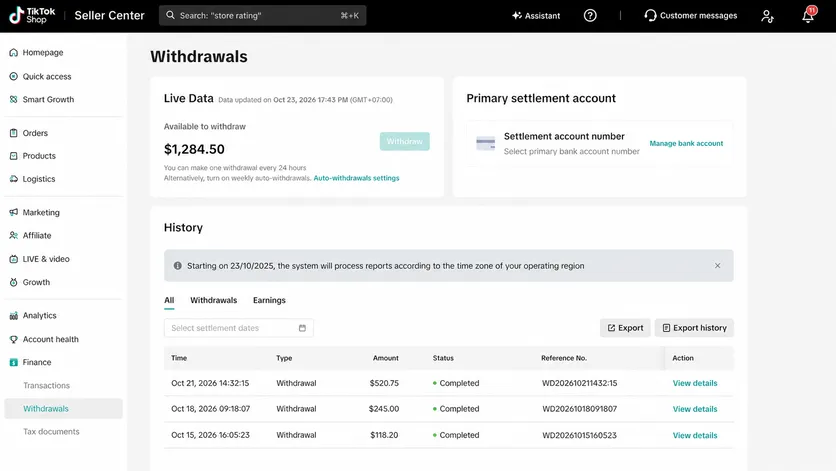View details for the $245.00 withdrawal
836x471 pixels.
[x=695, y=409]
